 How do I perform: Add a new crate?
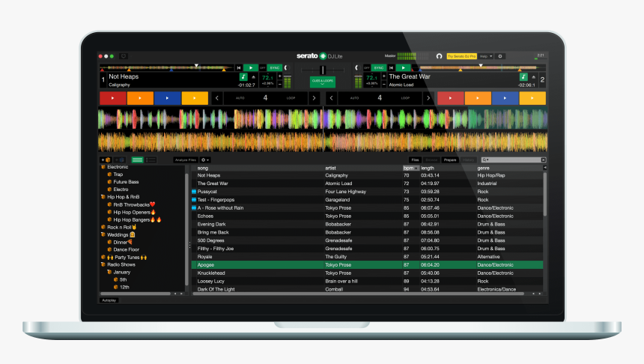click(x=105, y=160)
